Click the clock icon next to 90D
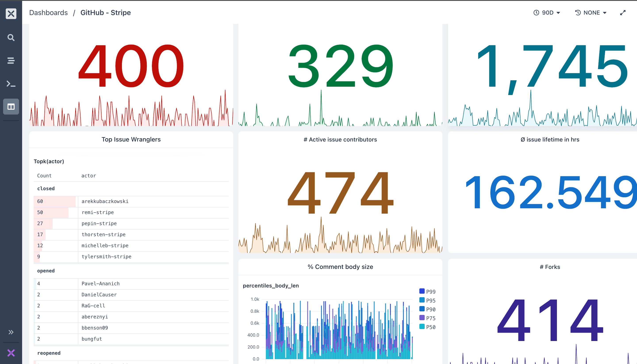The height and width of the screenshot is (364, 637). click(536, 13)
